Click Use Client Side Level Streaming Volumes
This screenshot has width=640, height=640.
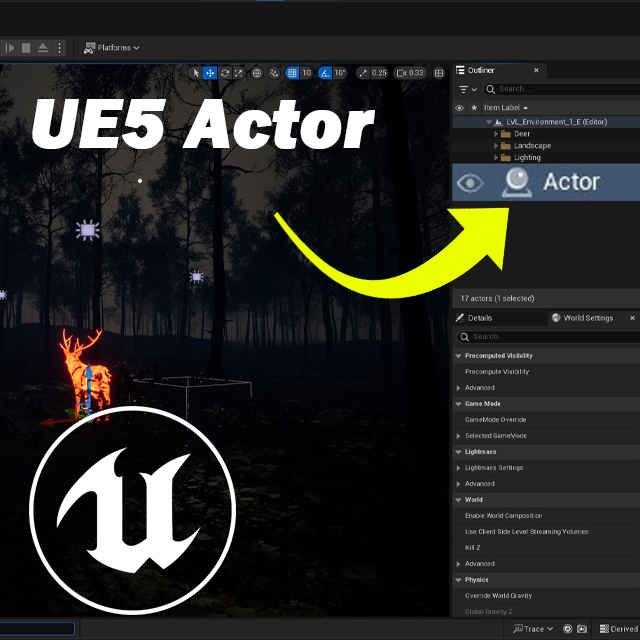click(527, 531)
